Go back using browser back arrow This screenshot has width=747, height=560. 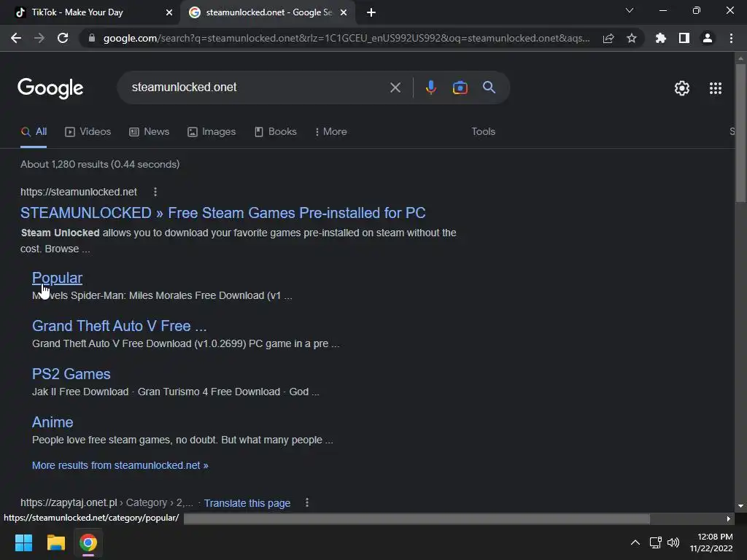tap(16, 38)
